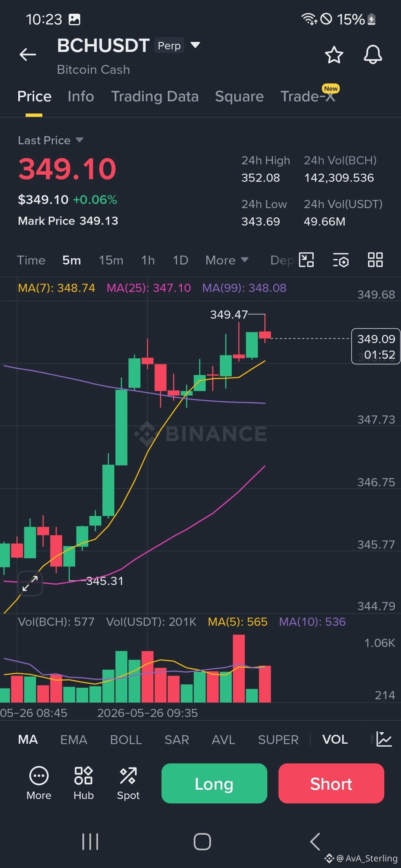Open the Trade-X tab
The height and width of the screenshot is (868, 401).
pyautogui.click(x=308, y=96)
